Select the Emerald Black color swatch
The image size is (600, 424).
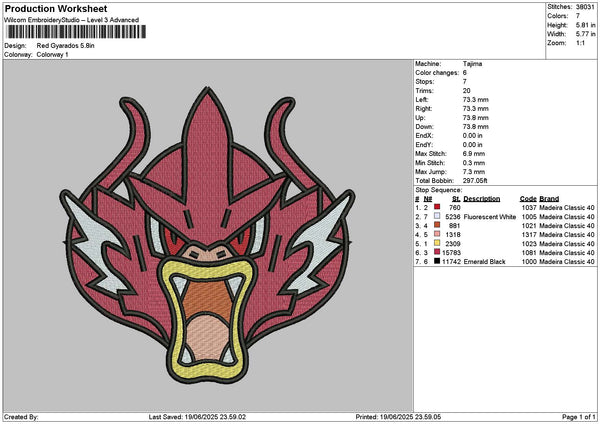point(437,261)
